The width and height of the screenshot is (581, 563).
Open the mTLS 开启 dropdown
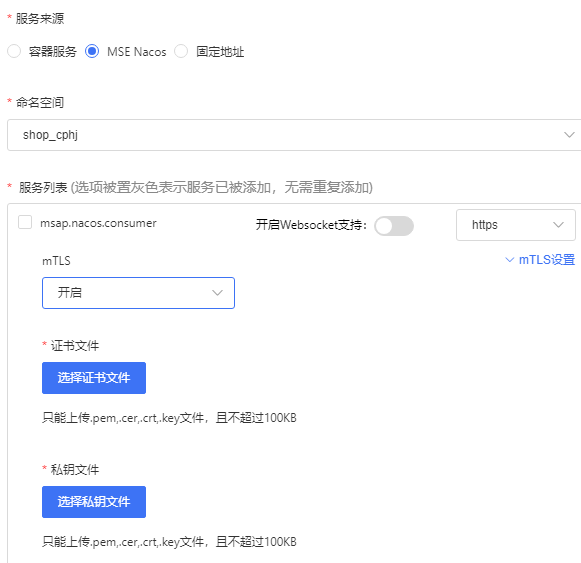point(138,293)
